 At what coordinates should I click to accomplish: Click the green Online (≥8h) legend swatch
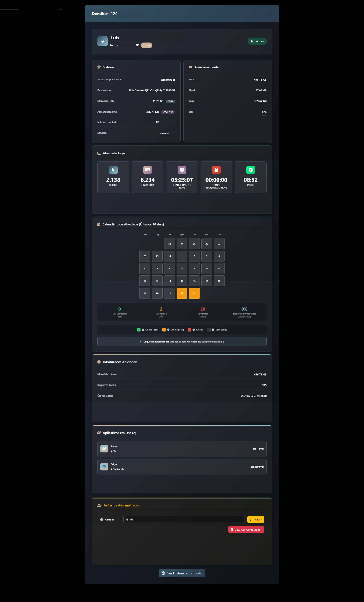(139, 330)
